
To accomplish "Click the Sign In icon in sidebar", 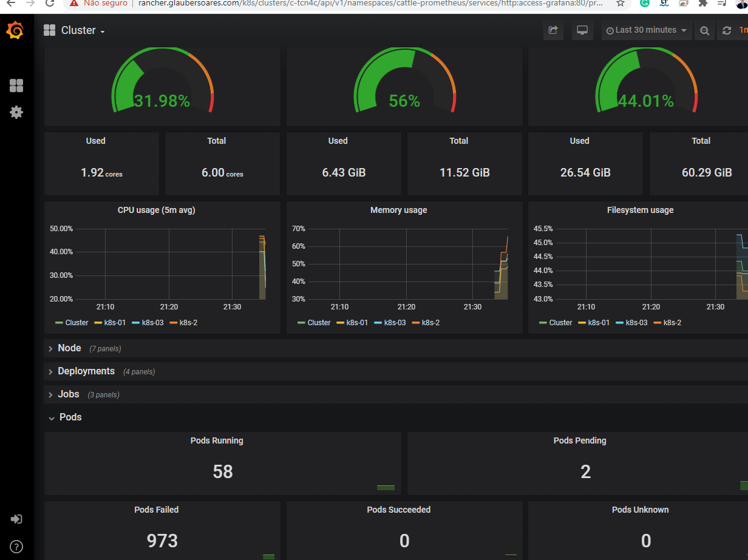I will (x=16, y=519).
